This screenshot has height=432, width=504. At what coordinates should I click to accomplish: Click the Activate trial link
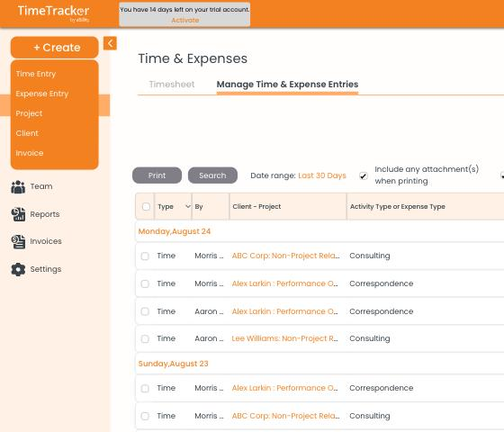click(x=184, y=20)
